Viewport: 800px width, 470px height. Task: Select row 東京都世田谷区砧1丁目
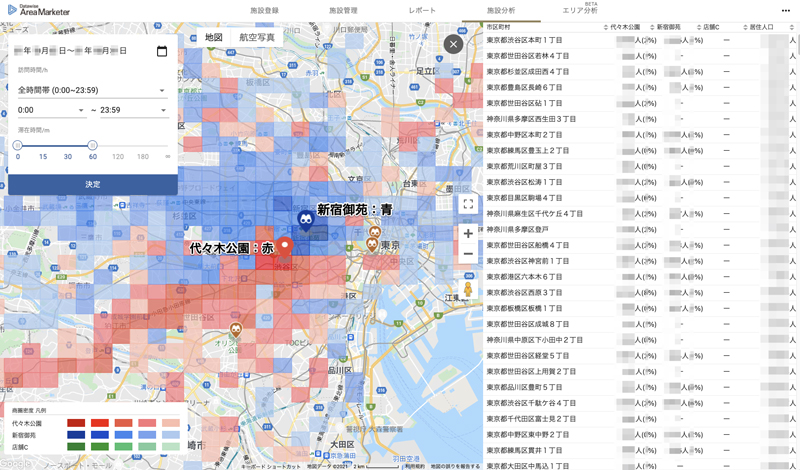[641, 103]
